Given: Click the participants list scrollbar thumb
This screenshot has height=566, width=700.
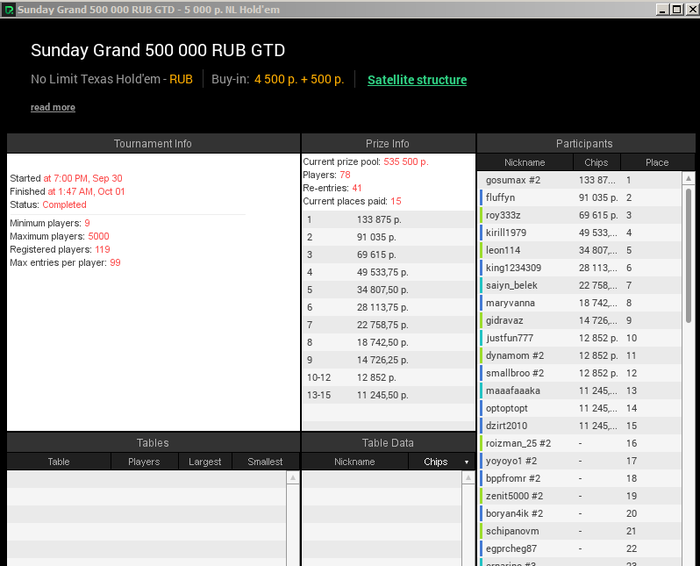Looking at the screenshot, I should pos(688,255).
